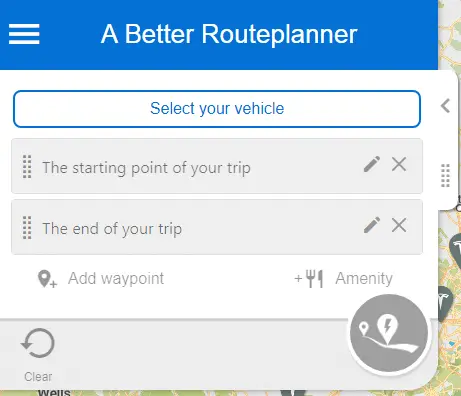Clear the starting point with X icon
This screenshot has height=396, width=461.
click(x=399, y=164)
